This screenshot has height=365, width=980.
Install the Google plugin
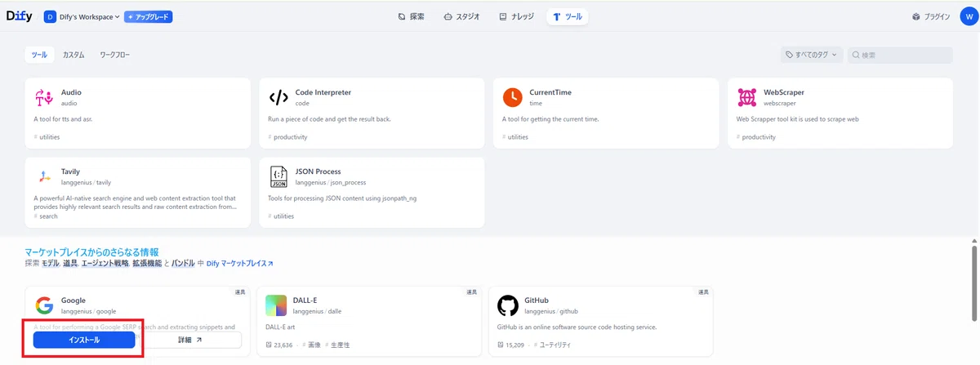click(84, 340)
